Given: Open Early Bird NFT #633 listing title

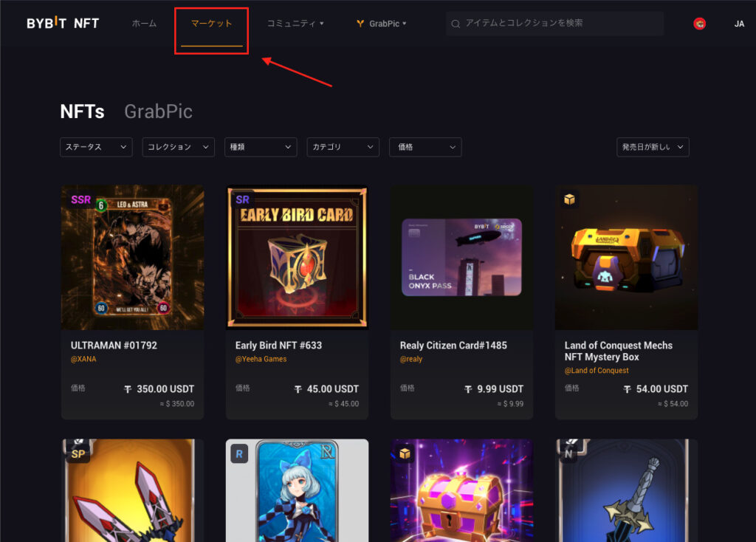Looking at the screenshot, I should [278, 346].
